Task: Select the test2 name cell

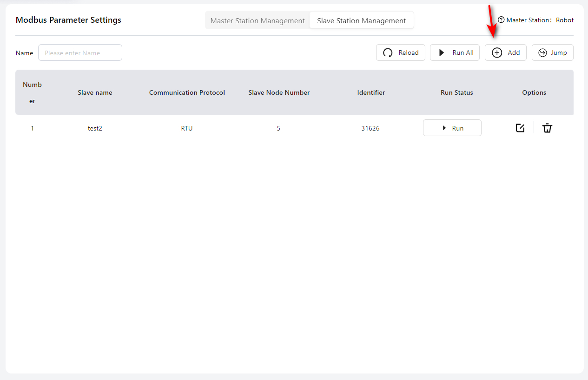Action: pyautogui.click(x=95, y=128)
